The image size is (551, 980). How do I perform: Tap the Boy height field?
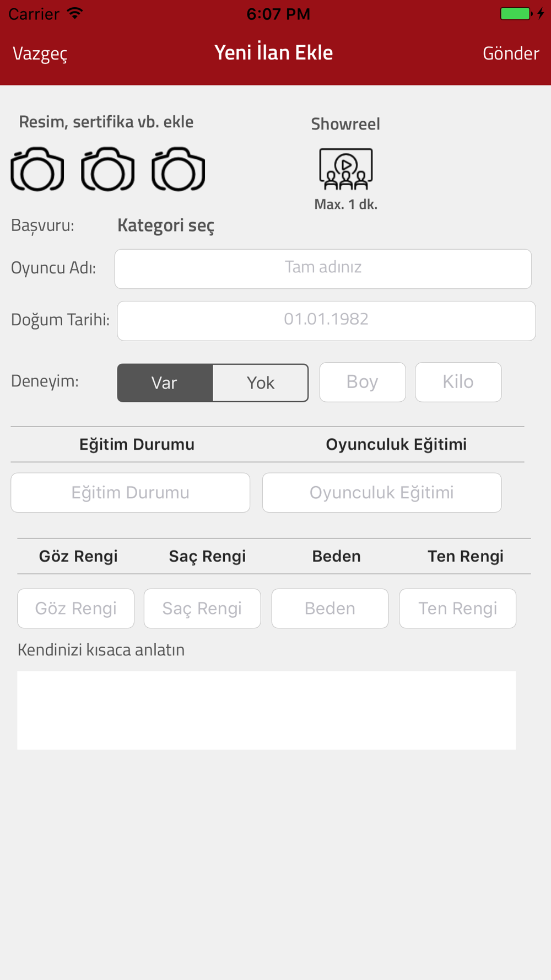pyautogui.click(x=363, y=382)
